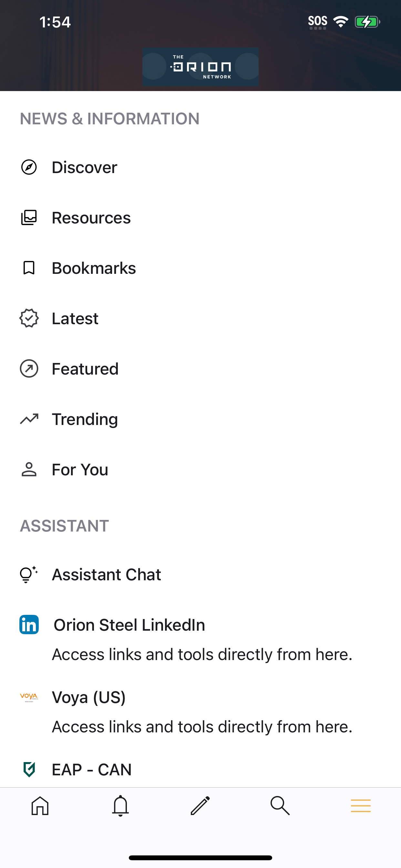Go to the Home tab
This screenshot has height=868, width=401.
click(40, 806)
